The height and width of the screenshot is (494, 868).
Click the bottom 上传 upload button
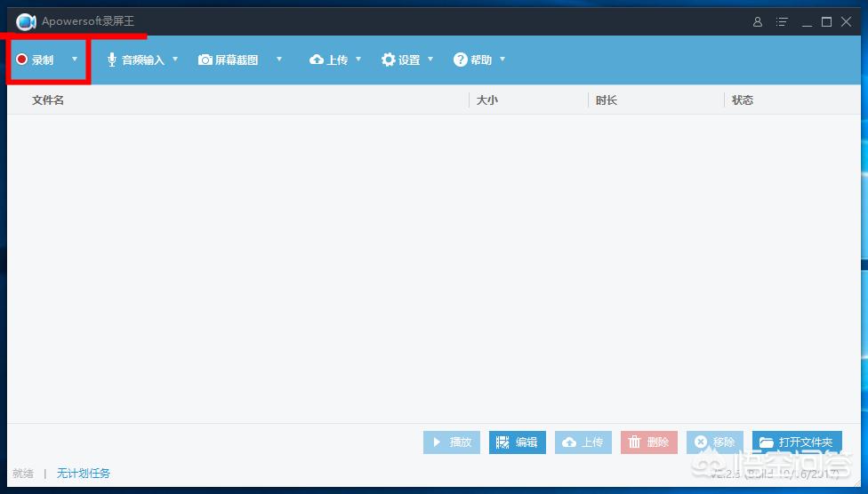click(x=583, y=442)
